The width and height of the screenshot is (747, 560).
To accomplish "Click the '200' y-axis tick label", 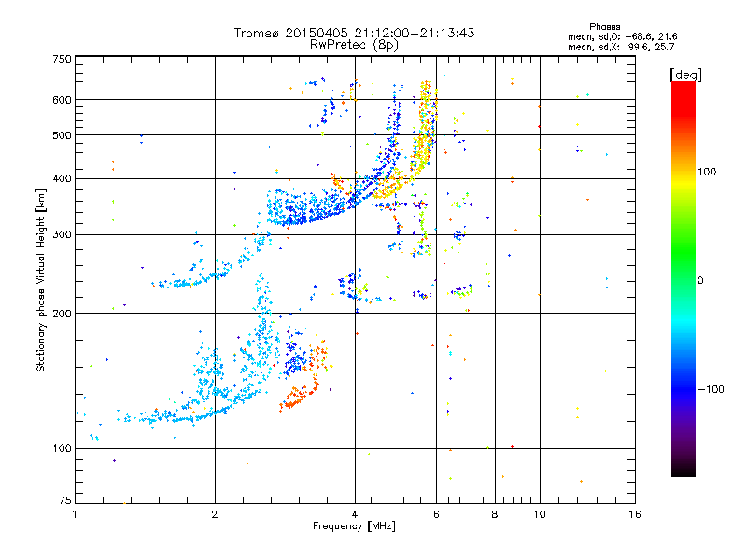I will pos(63,314).
